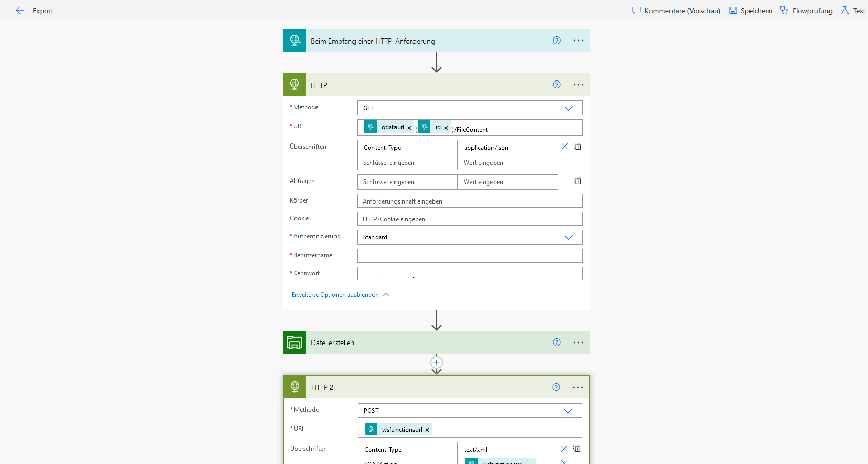
Task: Run Flowprüfung from the top toolbar
Action: point(806,11)
